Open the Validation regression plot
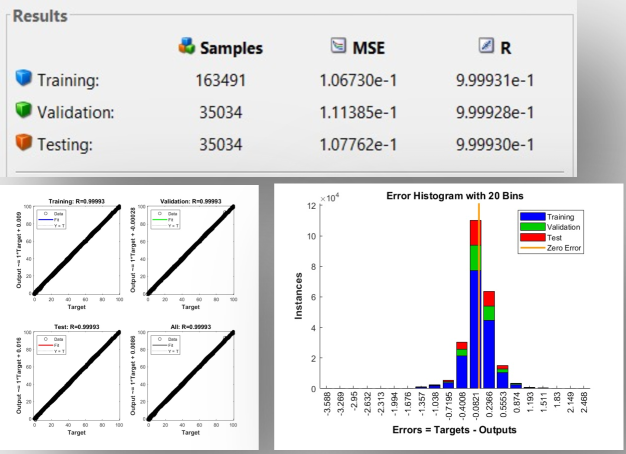Screen dimensions: 626x454 pyautogui.click(x=190, y=250)
